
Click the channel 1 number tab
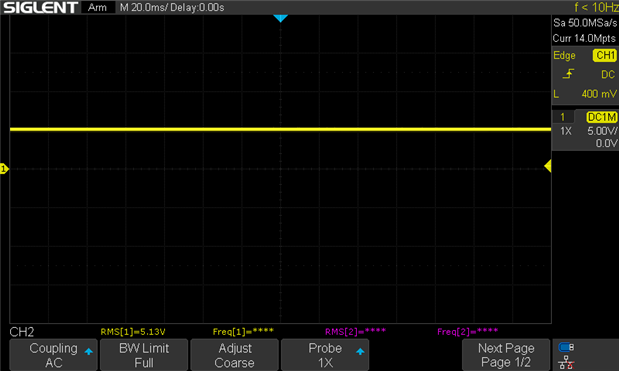click(x=563, y=117)
